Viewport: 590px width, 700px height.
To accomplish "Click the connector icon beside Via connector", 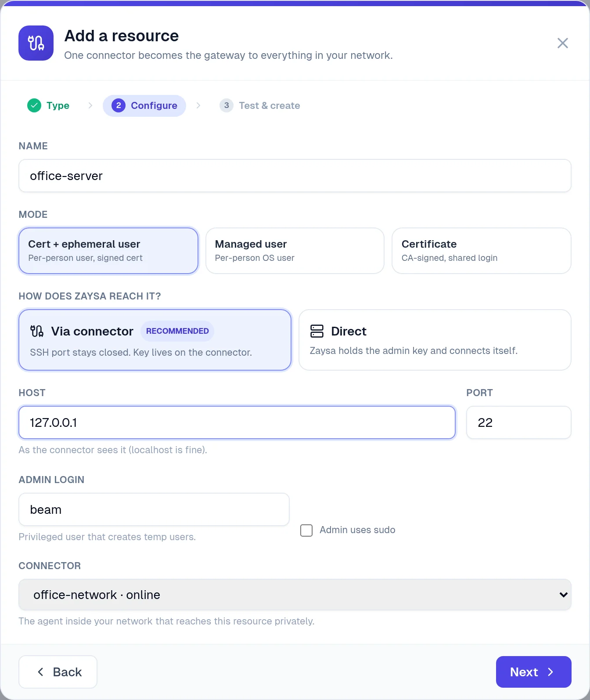I will (x=37, y=331).
